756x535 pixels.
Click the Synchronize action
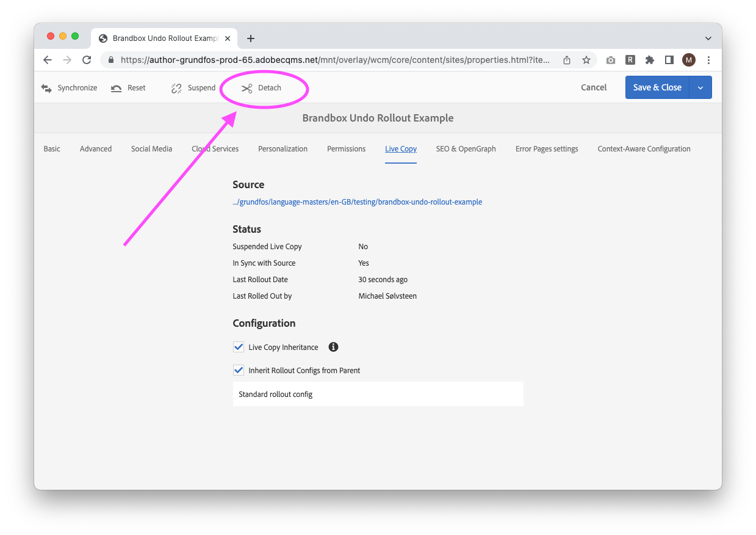tap(69, 88)
